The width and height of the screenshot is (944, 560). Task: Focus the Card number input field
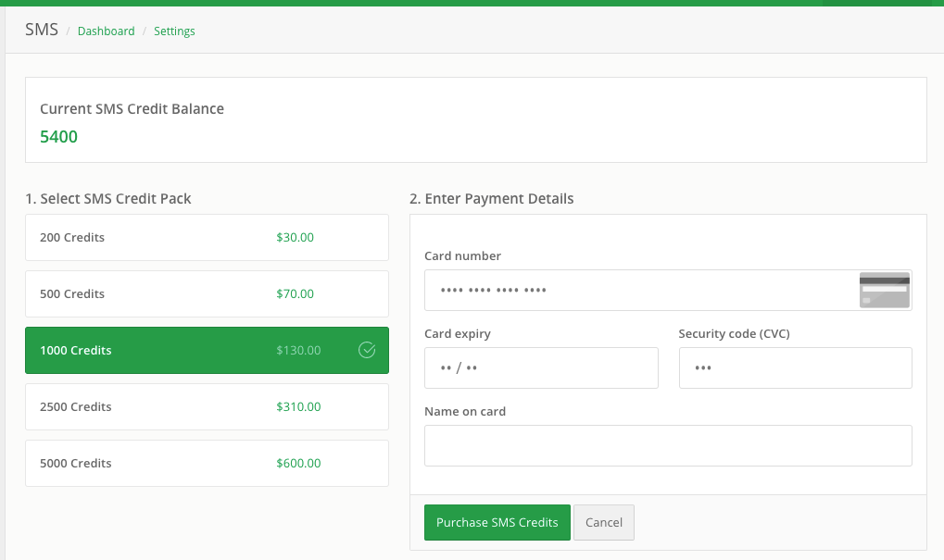click(x=668, y=291)
